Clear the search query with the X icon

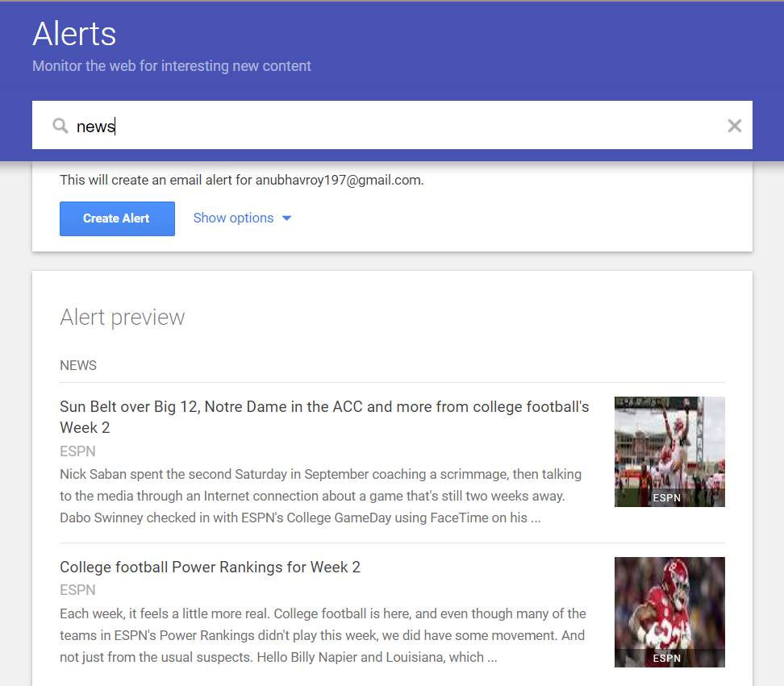tap(734, 126)
